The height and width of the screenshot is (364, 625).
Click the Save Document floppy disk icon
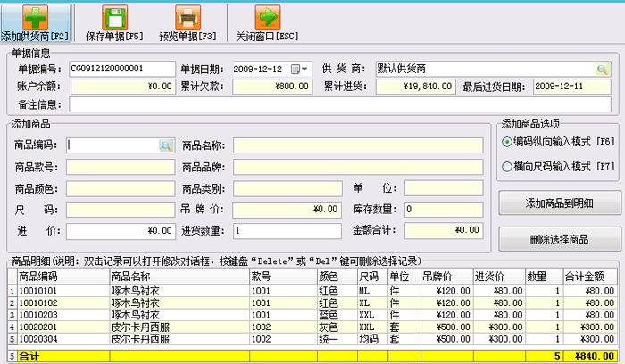coord(113,17)
